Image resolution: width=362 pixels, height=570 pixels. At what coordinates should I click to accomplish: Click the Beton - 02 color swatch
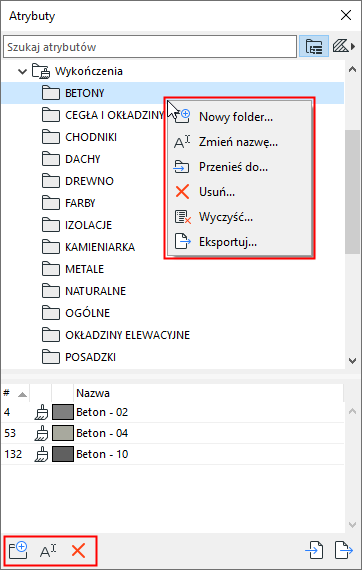63,412
